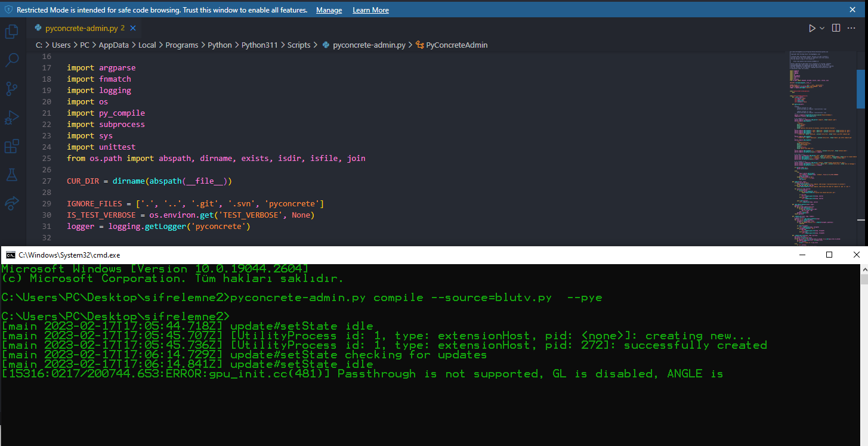The height and width of the screenshot is (446, 868).
Task: Open Manage to trust this window
Action: 329,10
